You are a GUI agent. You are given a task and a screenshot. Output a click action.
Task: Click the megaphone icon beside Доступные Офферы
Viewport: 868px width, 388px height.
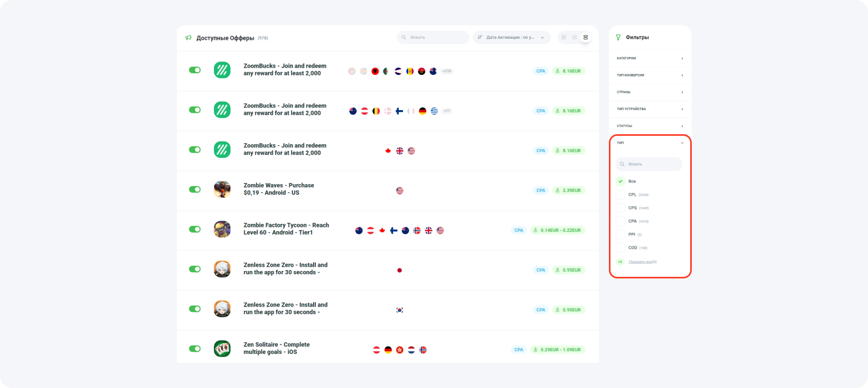[x=188, y=38]
